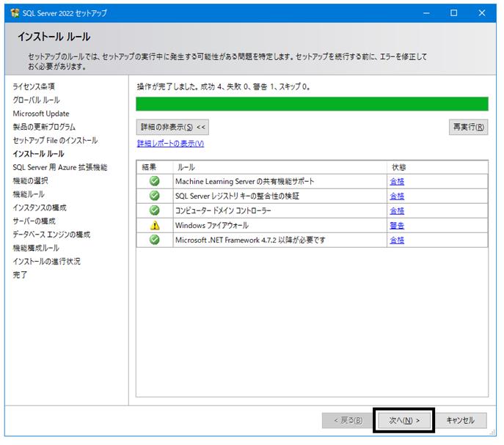
Task: Open 合格 status link for Machine Learning Server
Action: [x=397, y=182]
